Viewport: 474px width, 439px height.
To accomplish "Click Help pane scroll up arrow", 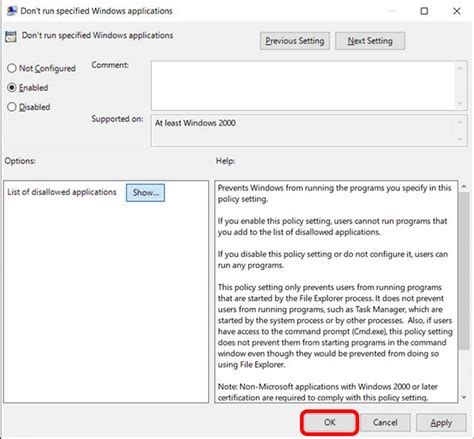I will click(x=464, y=187).
